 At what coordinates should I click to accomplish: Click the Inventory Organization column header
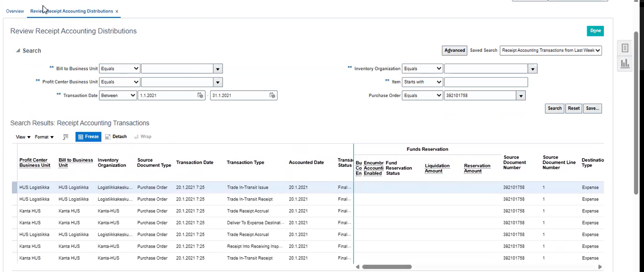point(112,162)
